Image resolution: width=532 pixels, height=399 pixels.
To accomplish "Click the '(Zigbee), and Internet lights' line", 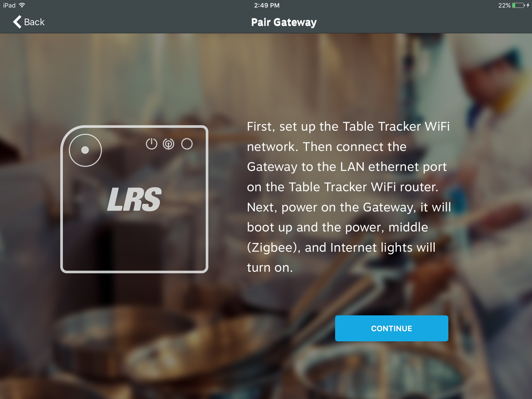I will [341, 248].
